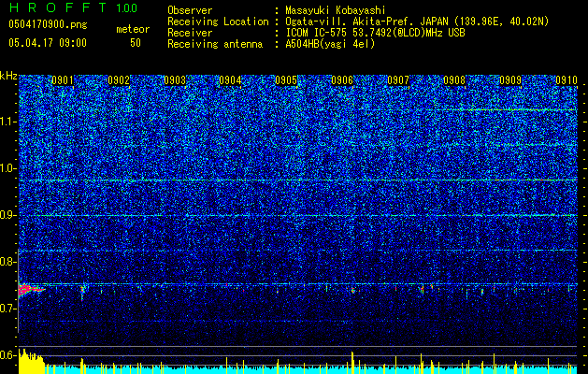The height and width of the screenshot is (374, 588).
Task: Click the date stamp 05.04.17 09:00
Action: coord(48,43)
